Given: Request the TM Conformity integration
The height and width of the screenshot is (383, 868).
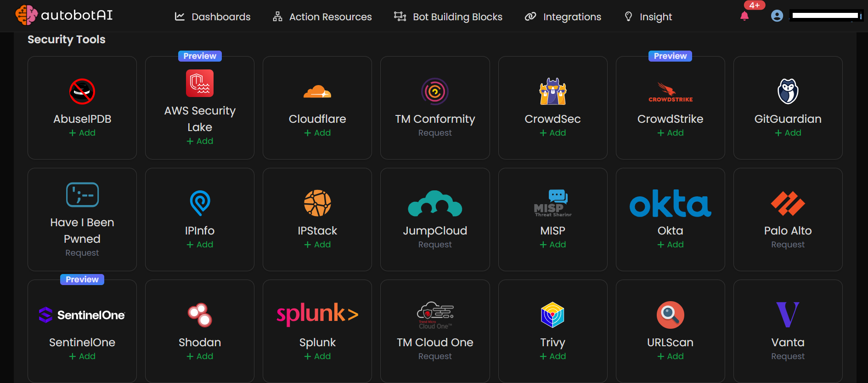Looking at the screenshot, I should point(435,133).
